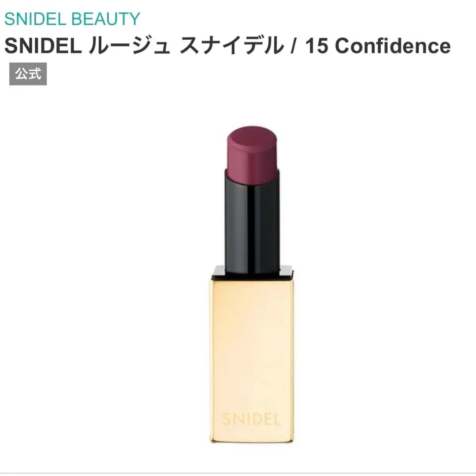This screenshot has height=476, width=476.
Task: Open the SNIDEL BEAUTY brand link
Action: tap(72, 19)
